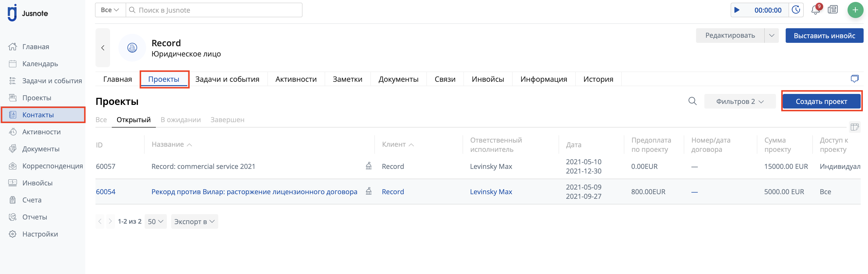Select Завершен status filter
Screen dimensions: 868x274
(227, 120)
